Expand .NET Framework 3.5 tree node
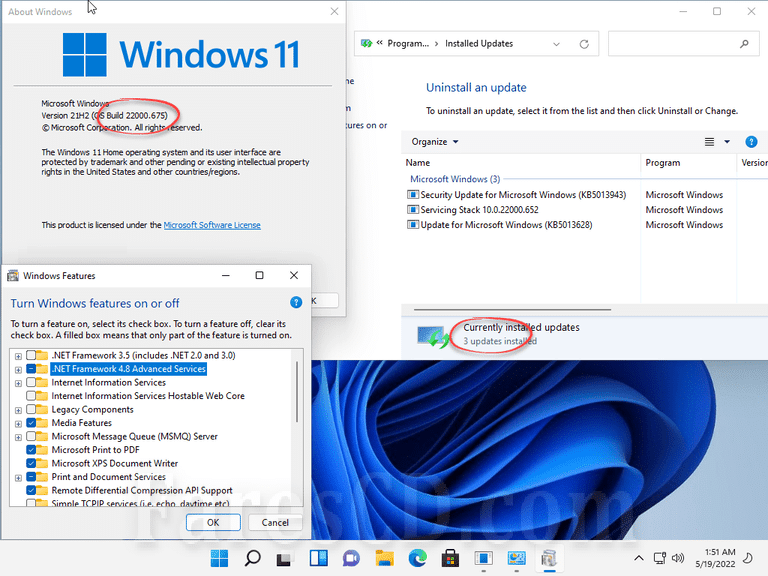The height and width of the screenshot is (576, 768). pyautogui.click(x=18, y=356)
